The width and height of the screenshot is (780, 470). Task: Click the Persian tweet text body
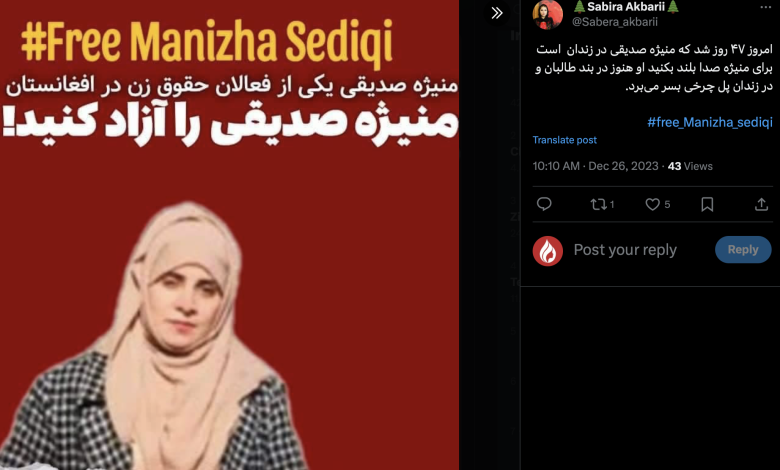[654, 68]
